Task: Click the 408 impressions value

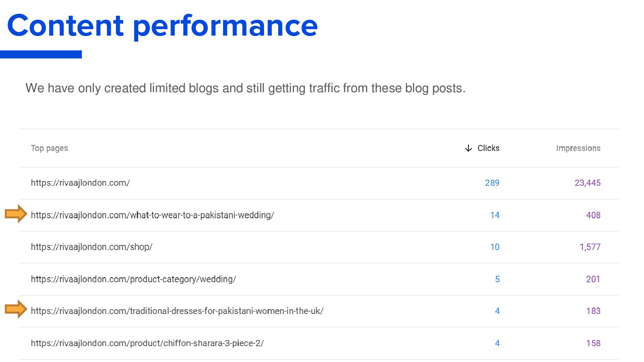Action: (593, 215)
